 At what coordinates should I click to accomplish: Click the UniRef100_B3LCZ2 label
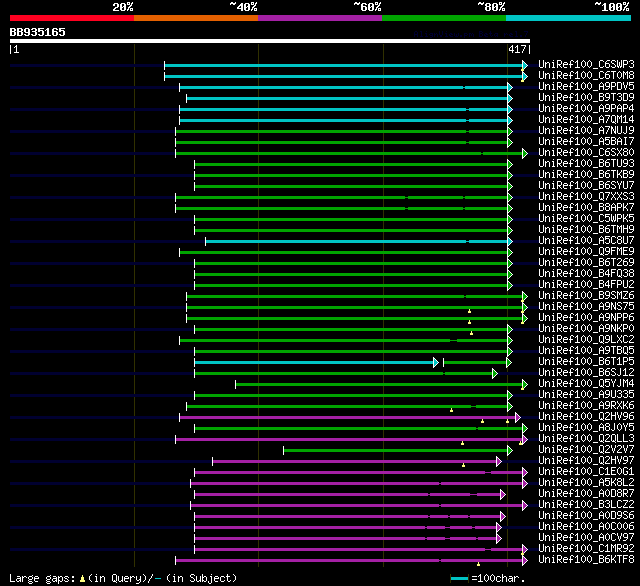click(586, 505)
